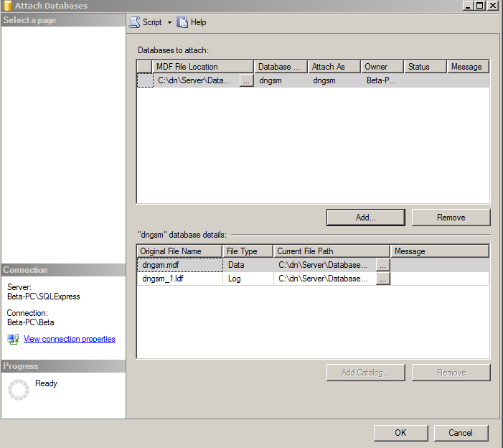
Task: Maximize the Attach Databases window
Action: pyautogui.click(x=480, y=6)
